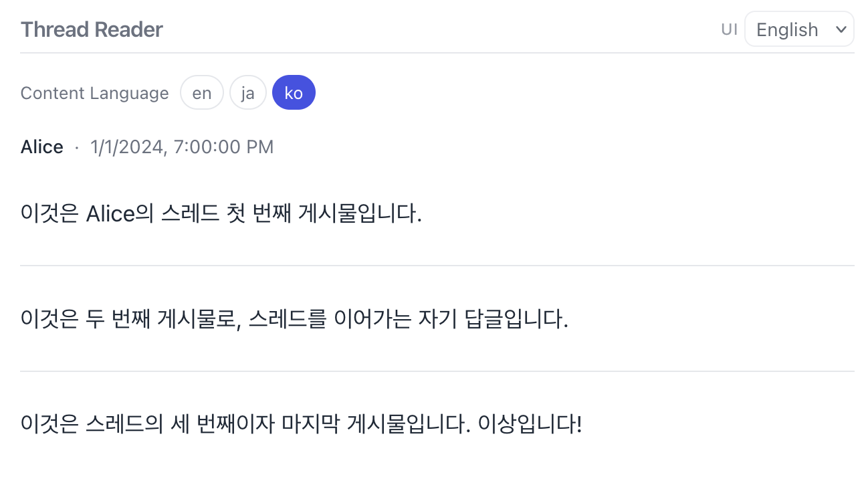Click the header divider below Thread Reader
This screenshot has width=868, height=479.
(x=437, y=53)
